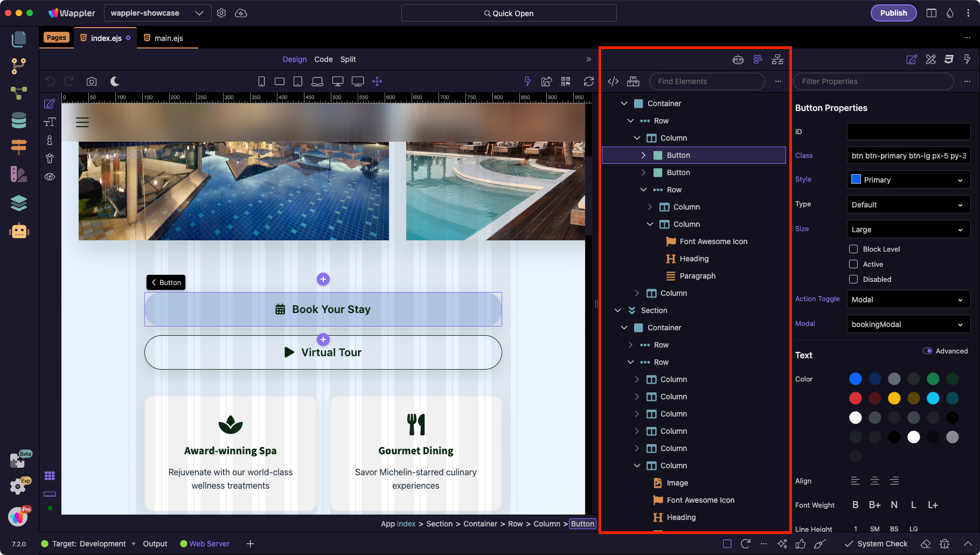Viewport: 980px width, 555px height.
Task: Click the code view icon beside Find Elements
Action: (613, 81)
